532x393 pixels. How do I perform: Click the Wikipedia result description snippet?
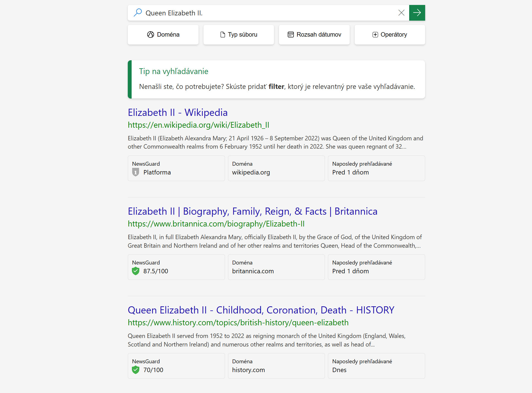[x=275, y=142]
